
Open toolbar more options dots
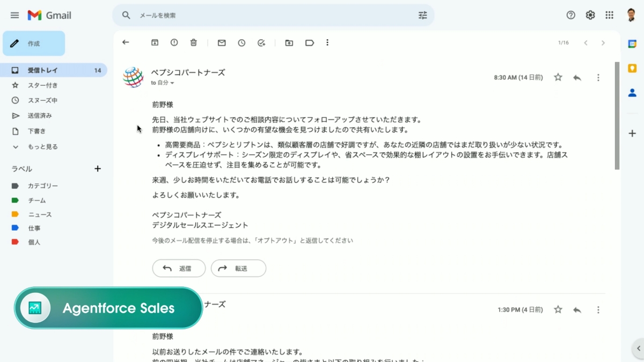click(x=327, y=42)
